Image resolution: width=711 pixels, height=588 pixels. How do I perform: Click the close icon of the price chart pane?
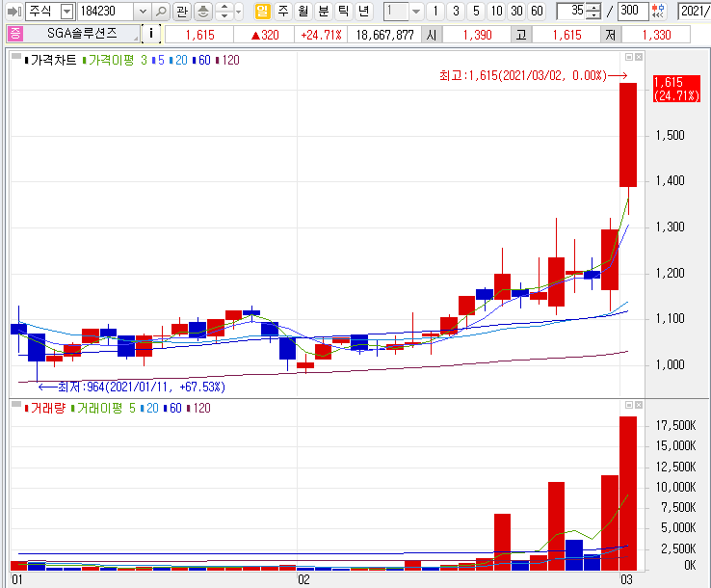coord(639,57)
